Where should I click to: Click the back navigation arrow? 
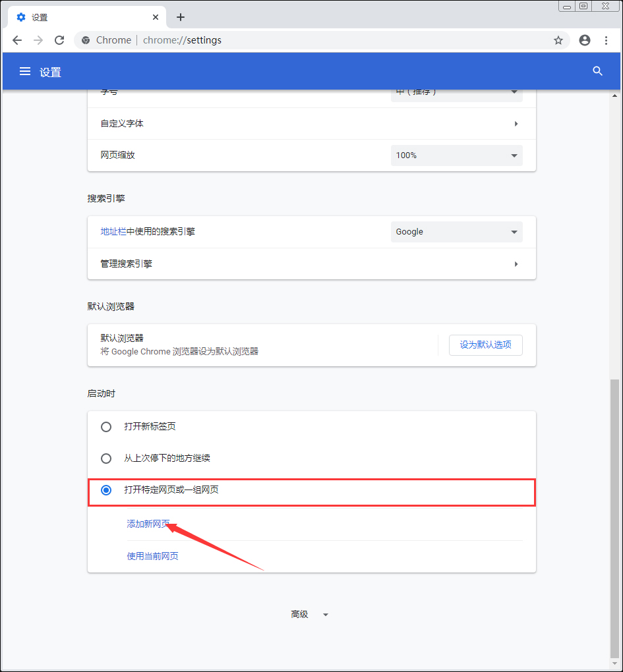point(17,40)
